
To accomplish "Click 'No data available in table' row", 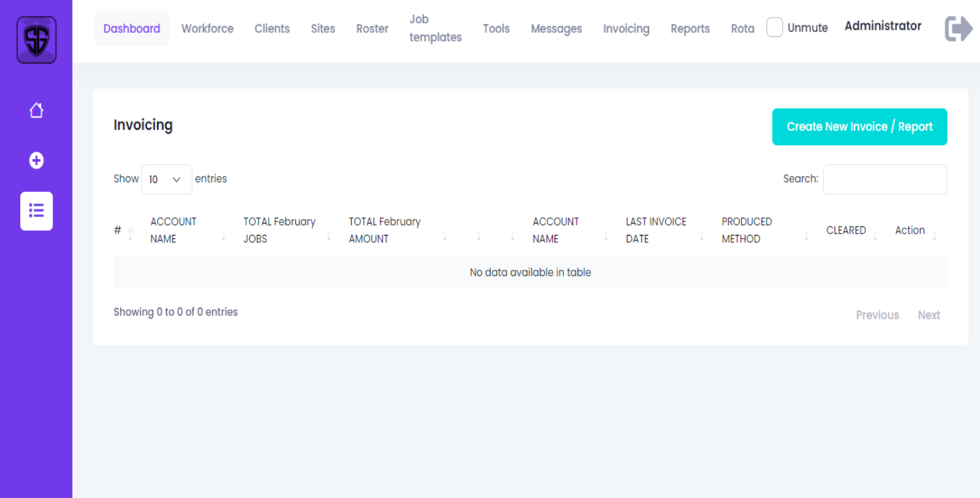I will (x=530, y=272).
